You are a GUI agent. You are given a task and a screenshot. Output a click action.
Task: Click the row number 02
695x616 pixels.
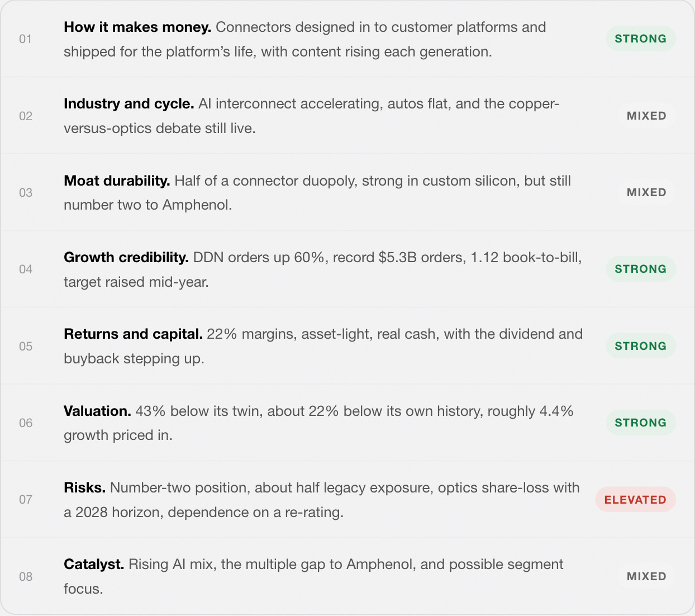[x=26, y=116]
